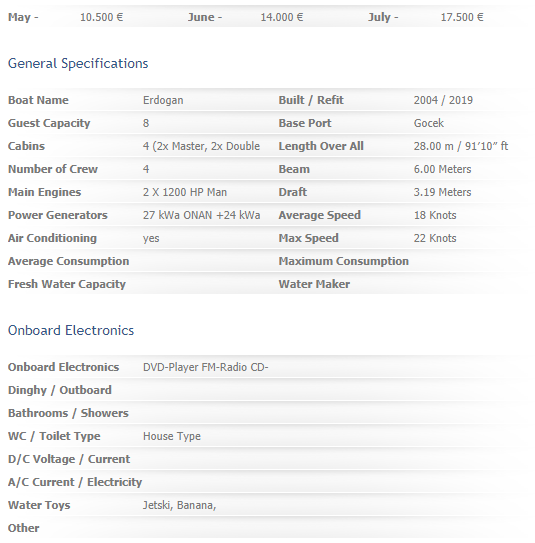Click the WC / Toilet Type value House Type

click(172, 436)
